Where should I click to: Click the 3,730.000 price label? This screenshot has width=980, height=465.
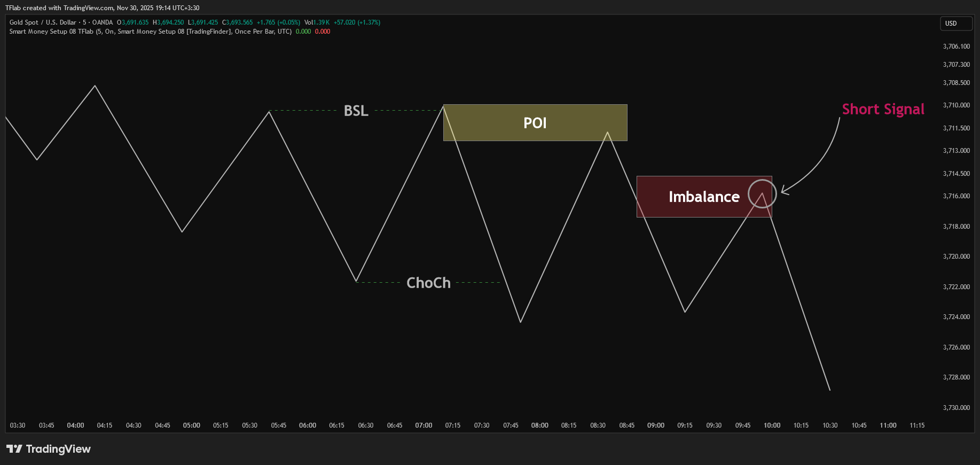click(957, 408)
